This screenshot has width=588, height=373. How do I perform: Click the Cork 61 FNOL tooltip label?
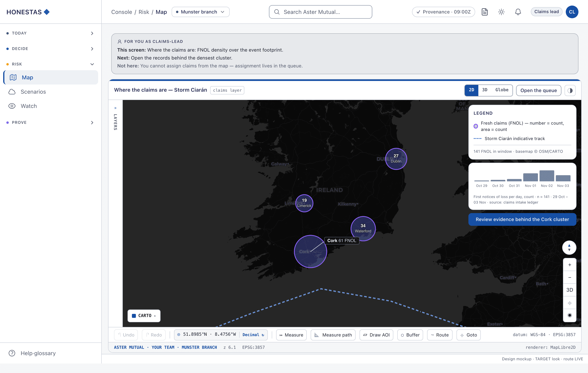click(342, 240)
